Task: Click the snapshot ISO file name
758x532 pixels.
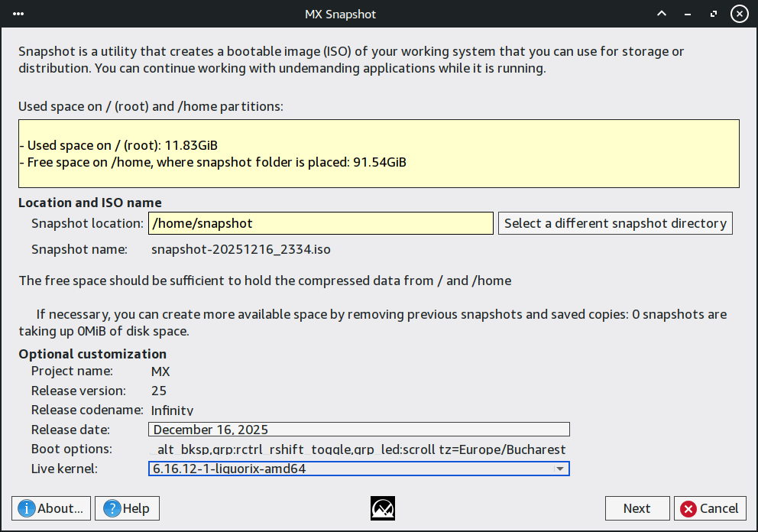Action: click(x=241, y=249)
